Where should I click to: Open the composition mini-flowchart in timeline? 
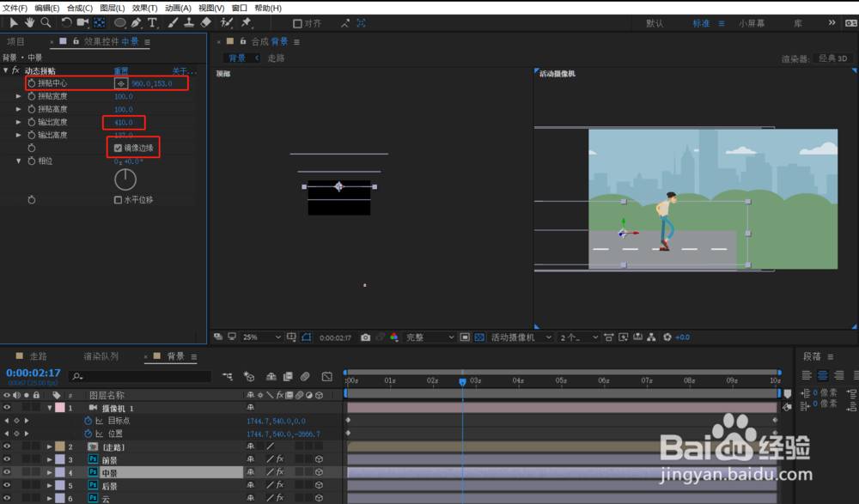click(228, 376)
